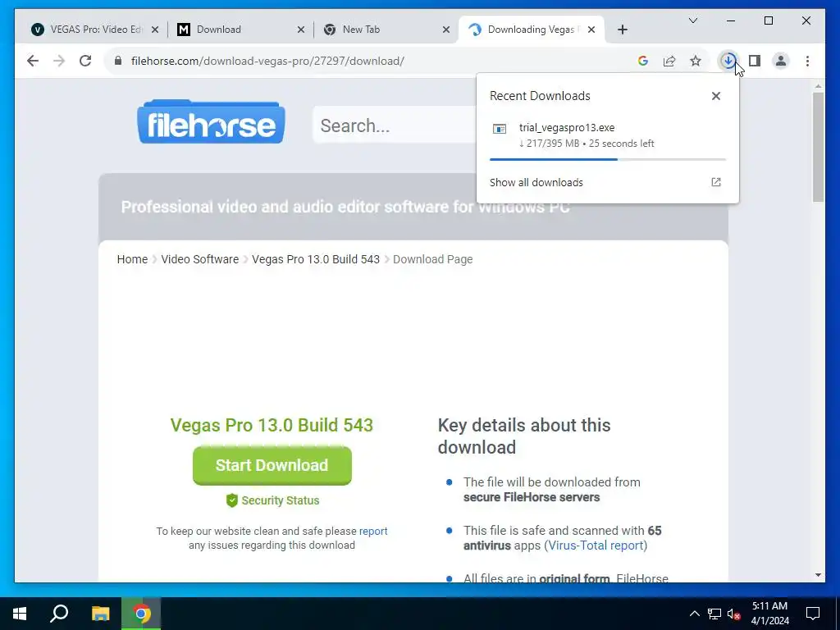The width and height of the screenshot is (840, 630).
Task: Open Chrome's three-dot menu
Action: [x=807, y=61]
